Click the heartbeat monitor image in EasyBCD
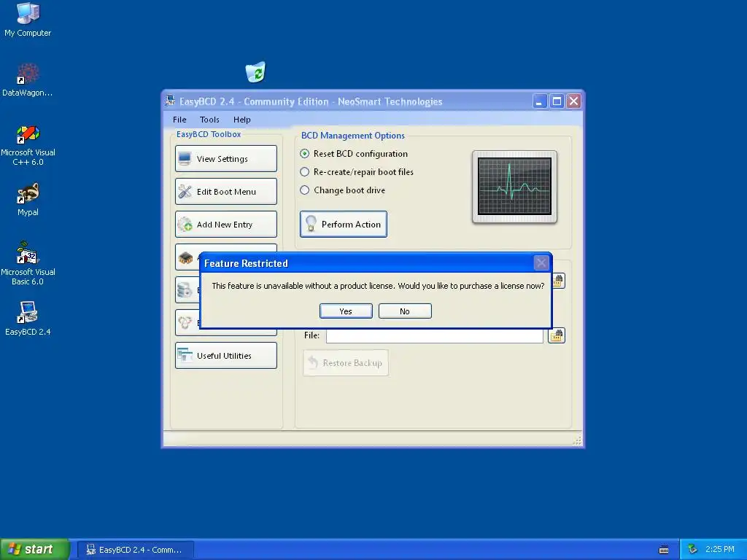 tap(514, 187)
